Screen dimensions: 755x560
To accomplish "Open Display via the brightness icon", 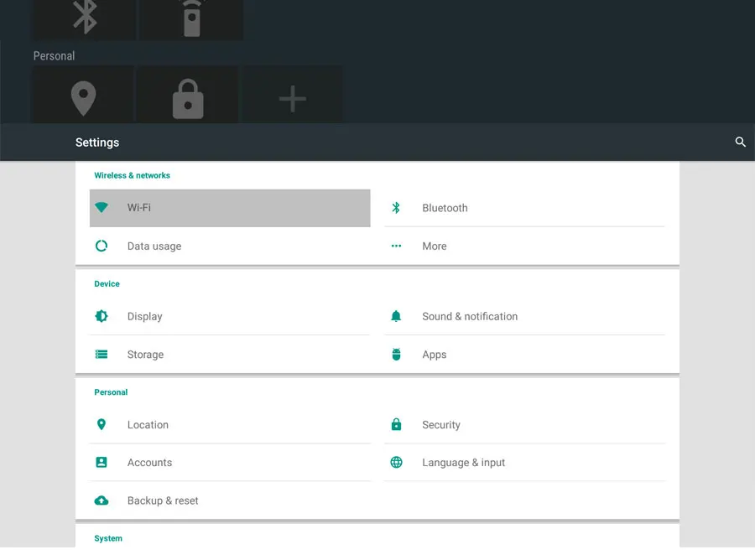I will pos(102,316).
